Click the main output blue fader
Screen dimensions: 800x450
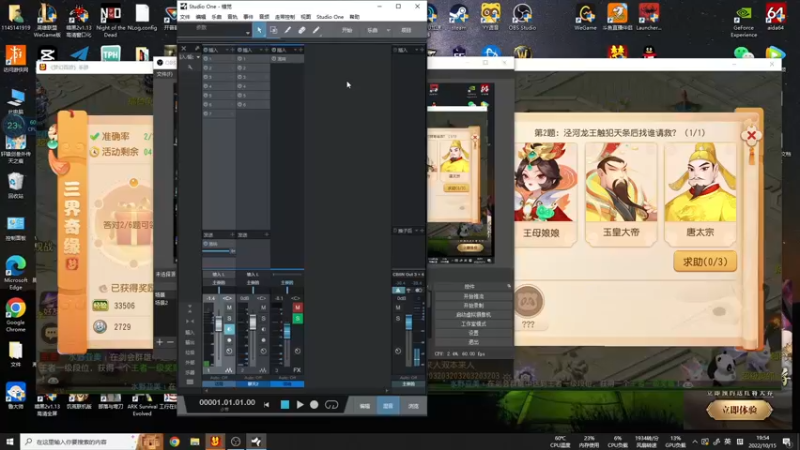coord(409,322)
